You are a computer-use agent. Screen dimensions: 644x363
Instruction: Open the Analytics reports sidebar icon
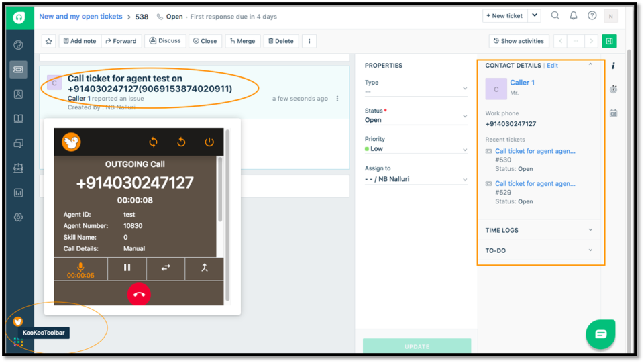[x=19, y=193]
